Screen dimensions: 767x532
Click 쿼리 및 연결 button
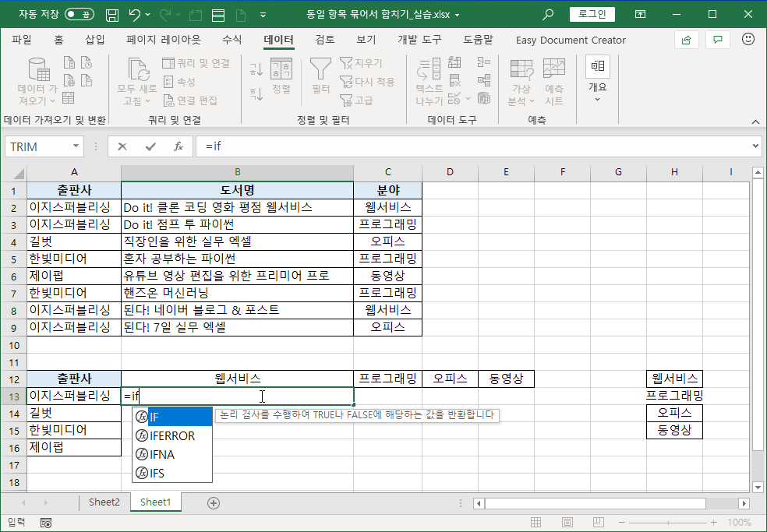pos(196,63)
